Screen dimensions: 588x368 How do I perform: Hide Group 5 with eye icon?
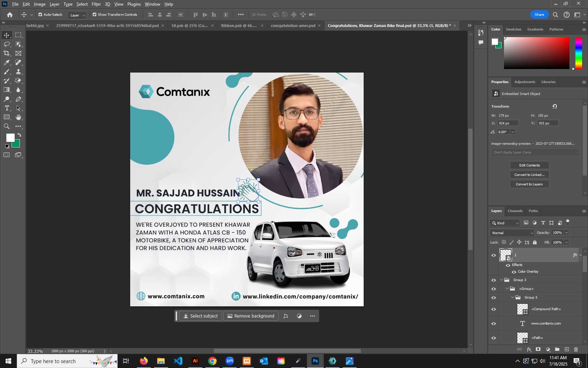tap(493, 298)
